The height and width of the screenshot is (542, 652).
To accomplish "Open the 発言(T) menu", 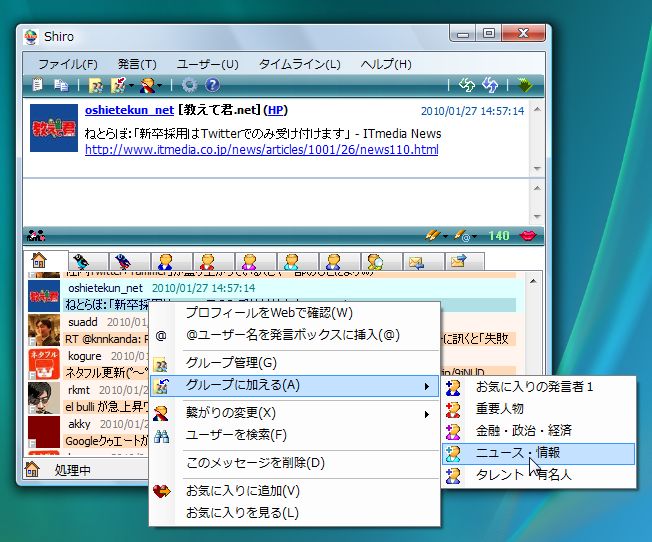I will coord(137,64).
